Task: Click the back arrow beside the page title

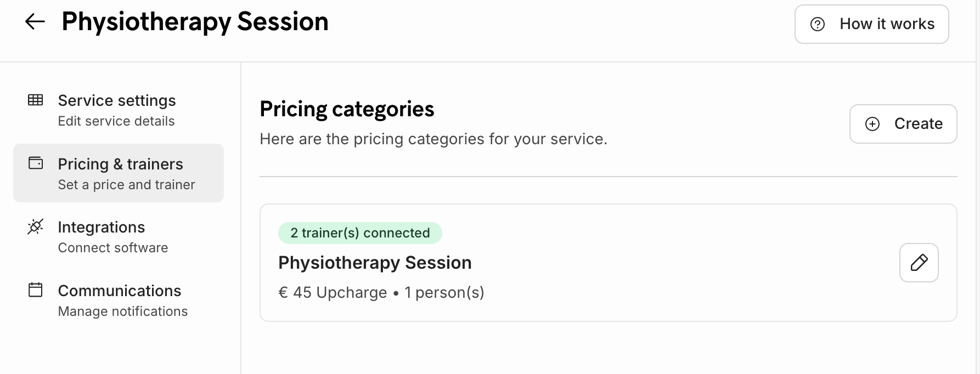Action: (35, 22)
